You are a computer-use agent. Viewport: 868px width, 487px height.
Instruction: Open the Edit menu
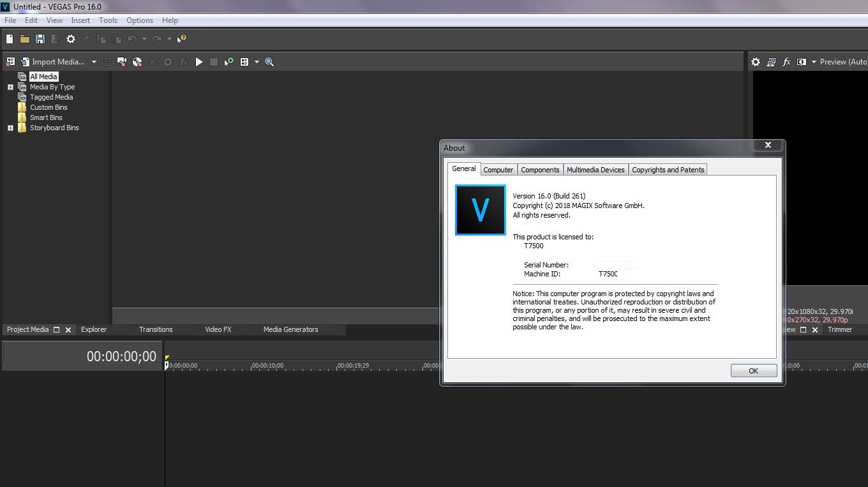point(31,20)
